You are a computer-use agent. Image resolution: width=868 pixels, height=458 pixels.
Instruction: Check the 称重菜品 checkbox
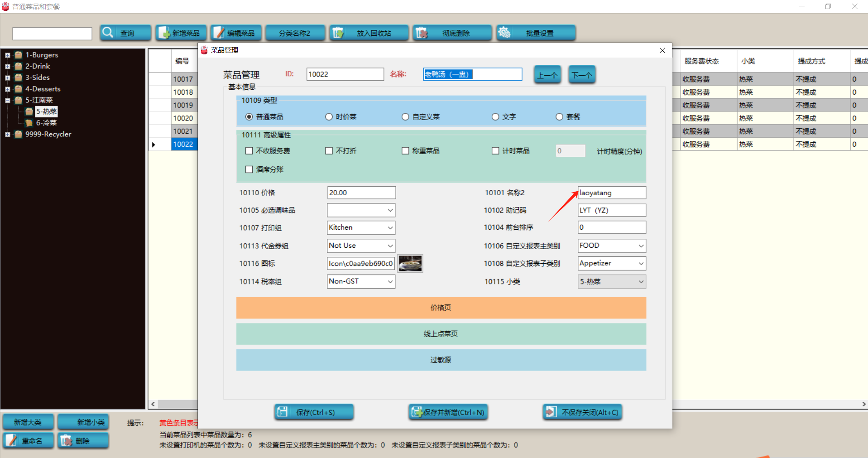coord(405,151)
